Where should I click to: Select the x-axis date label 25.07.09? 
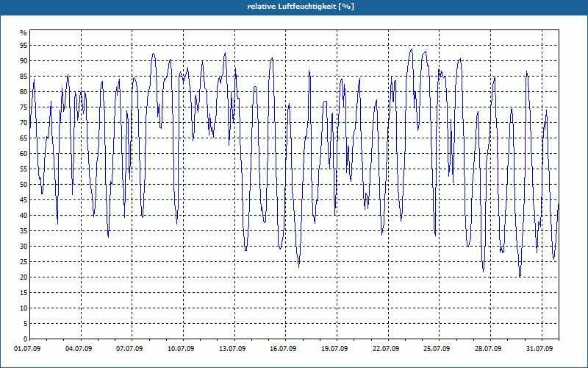(x=437, y=349)
